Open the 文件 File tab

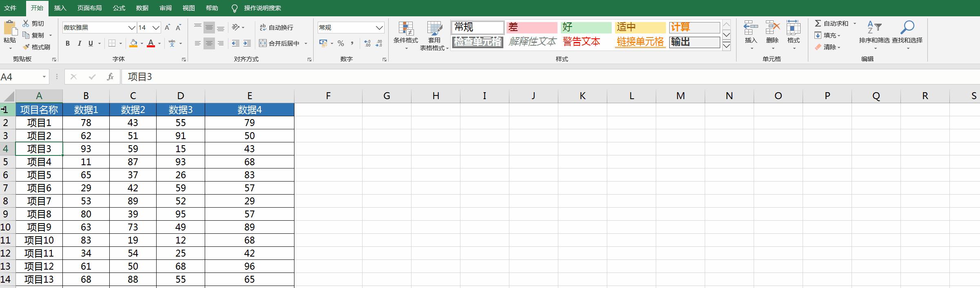(10, 8)
